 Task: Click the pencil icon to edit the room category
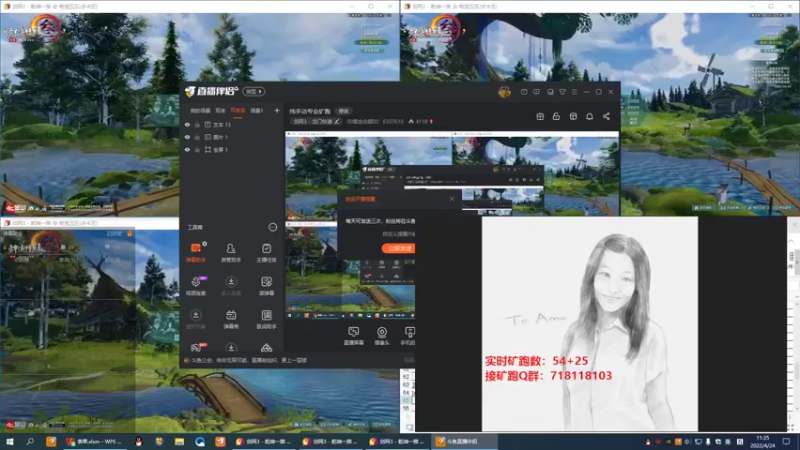coord(337,121)
